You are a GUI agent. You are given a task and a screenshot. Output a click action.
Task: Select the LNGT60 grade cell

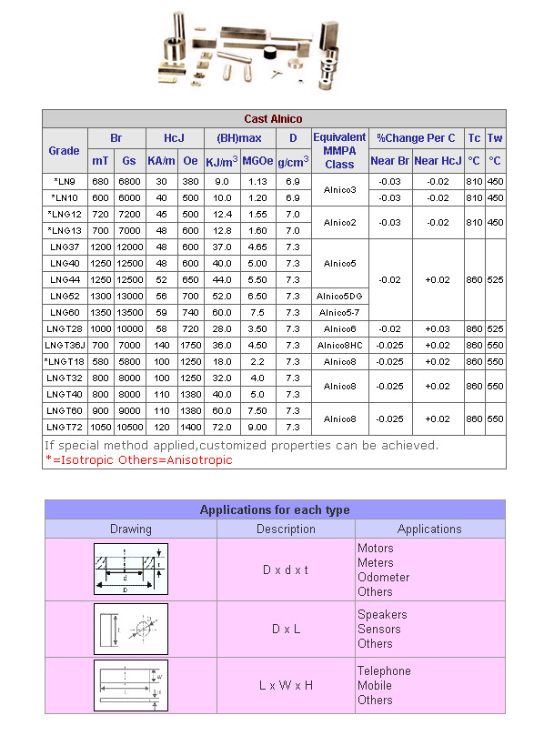pos(65,411)
